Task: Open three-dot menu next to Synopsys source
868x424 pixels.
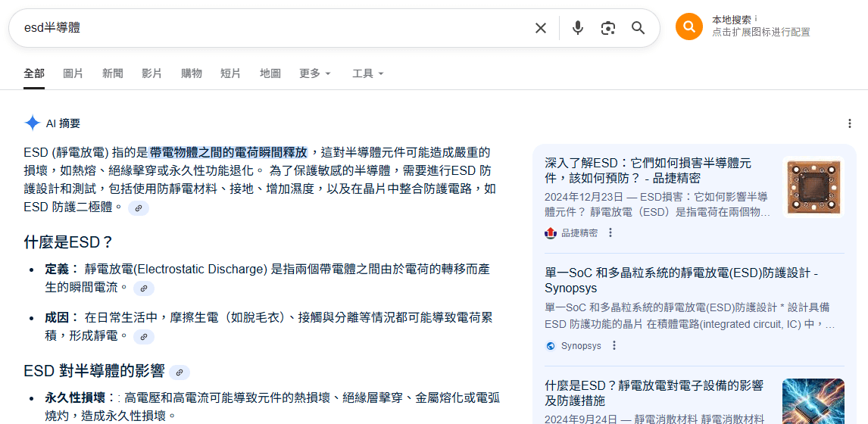Action: tap(614, 346)
